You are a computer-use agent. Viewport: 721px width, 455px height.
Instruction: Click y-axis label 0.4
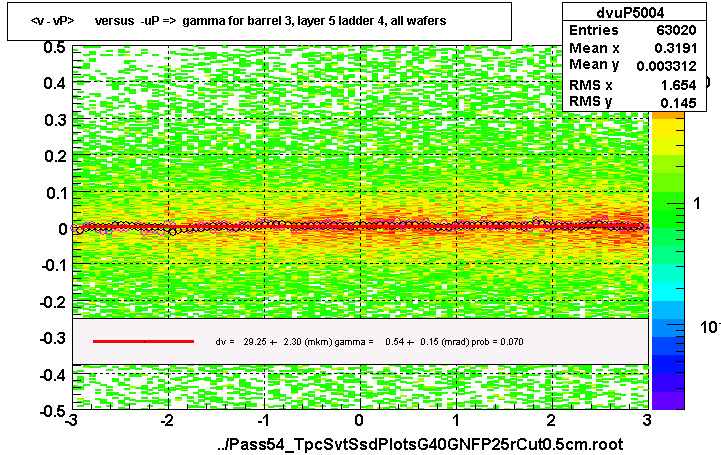pos(55,84)
